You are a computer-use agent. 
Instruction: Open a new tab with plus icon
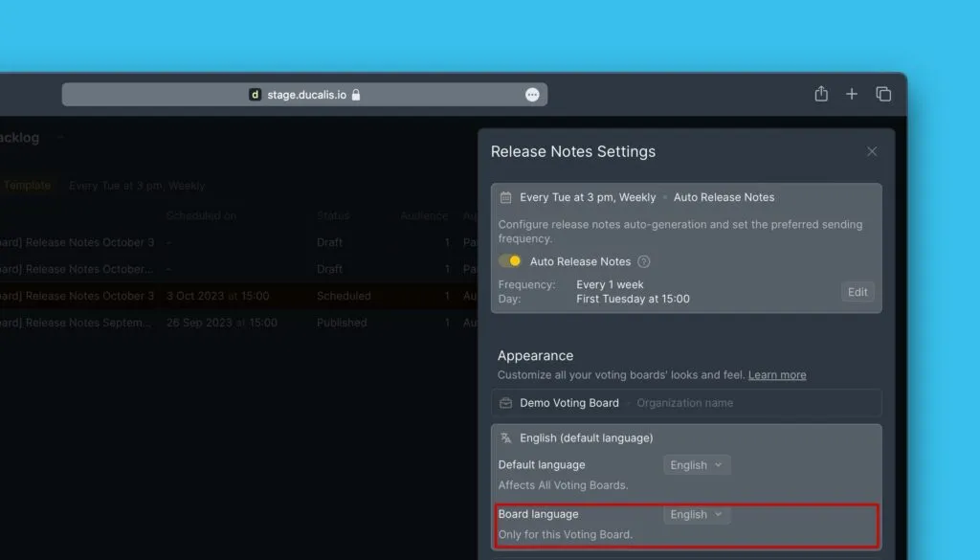point(851,94)
